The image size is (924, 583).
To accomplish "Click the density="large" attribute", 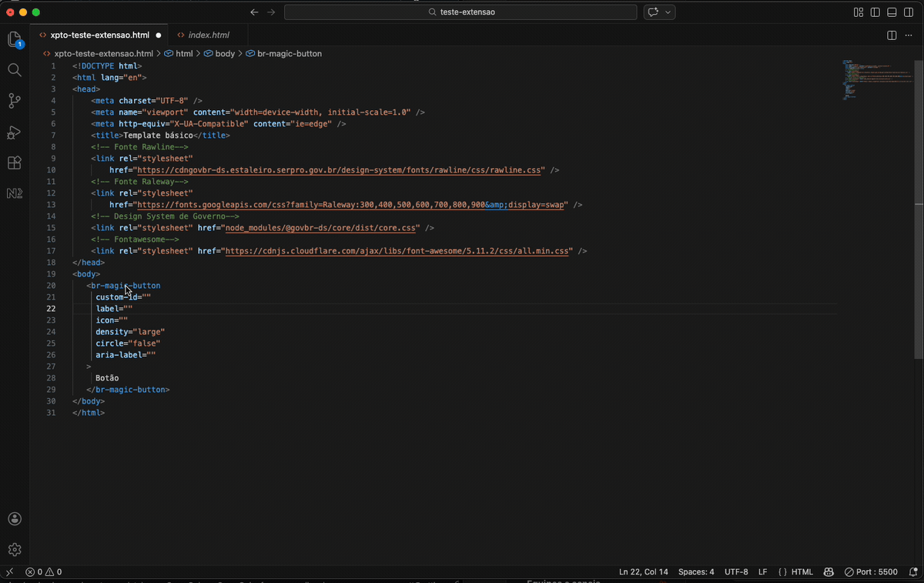I will tap(130, 332).
